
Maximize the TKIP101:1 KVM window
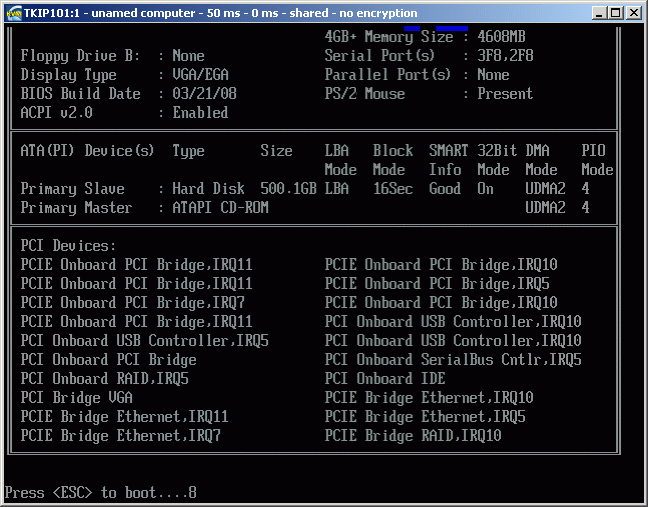click(x=616, y=13)
